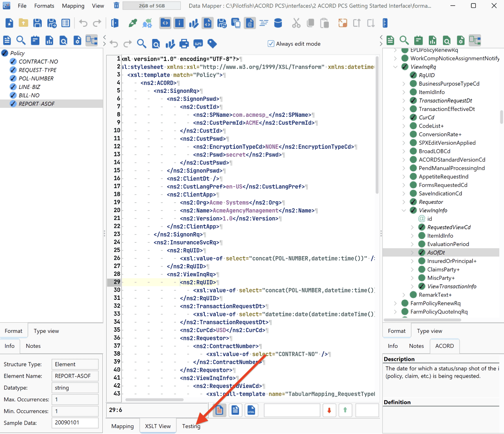504x434 pixels.
Task: Collapse the ViewInqRq tree node
Action: click(x=395, y=67)
